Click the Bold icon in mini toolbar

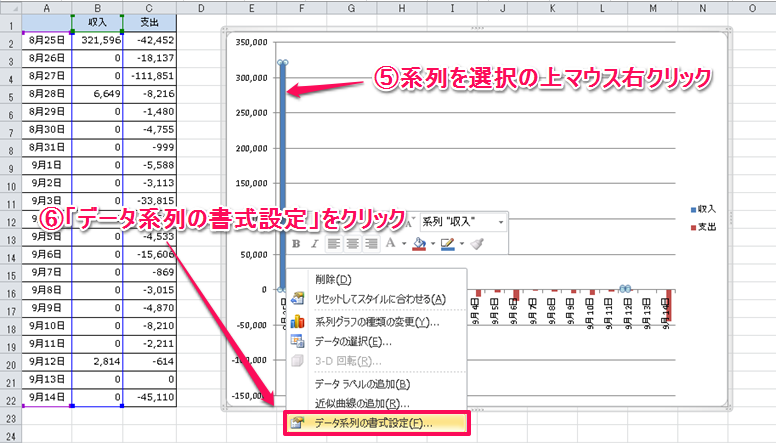pos(297,243)
